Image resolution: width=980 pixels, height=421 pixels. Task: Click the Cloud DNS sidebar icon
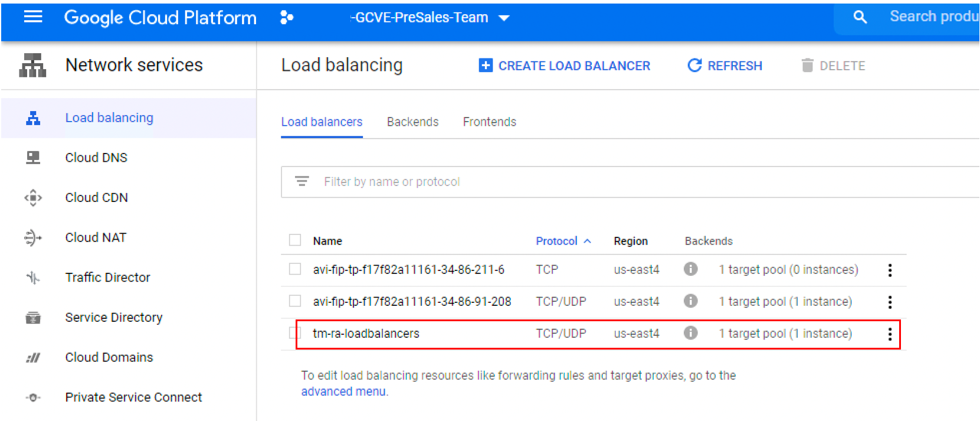pyautogui.click(x=33, y=158)
